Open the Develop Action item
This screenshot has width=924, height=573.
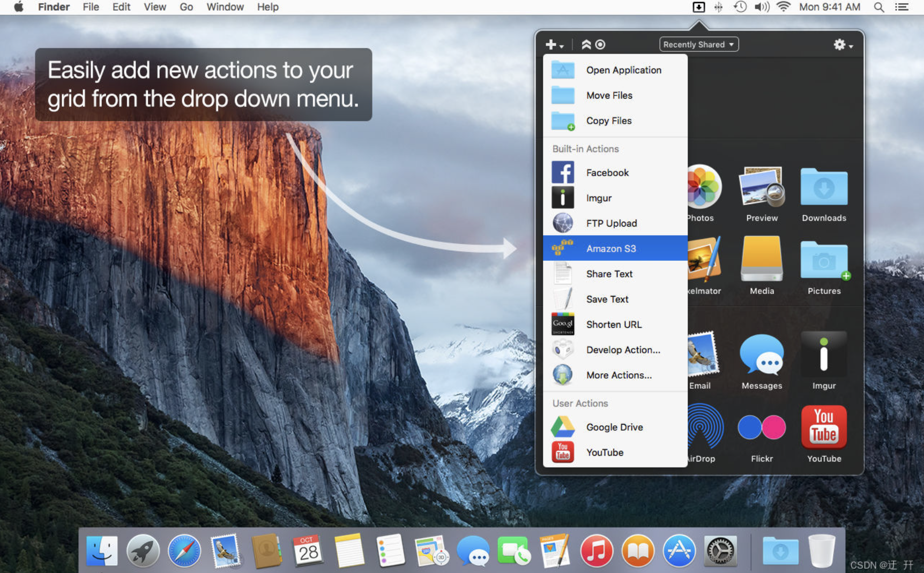623,350
